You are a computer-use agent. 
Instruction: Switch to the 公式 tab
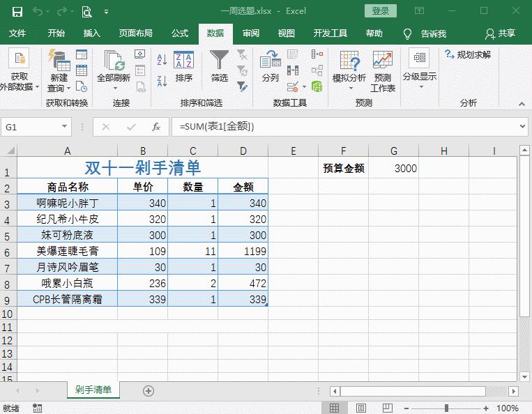click(180, 33)
